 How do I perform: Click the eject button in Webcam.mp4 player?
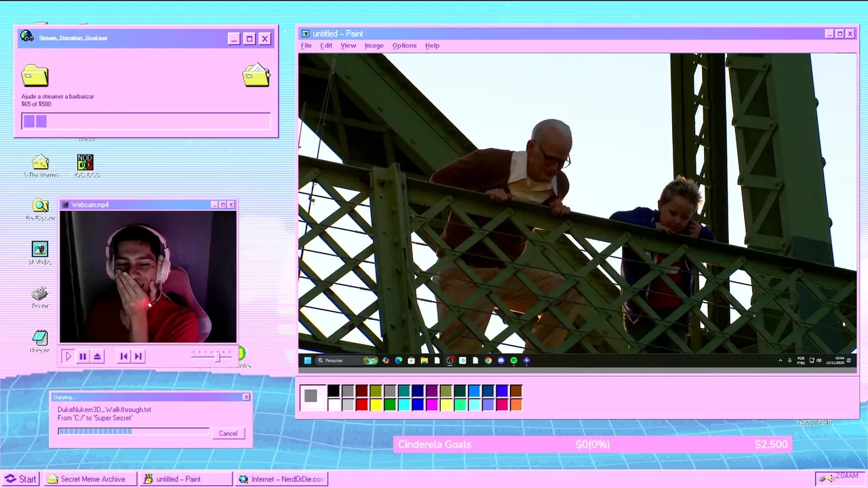point(98,356)
